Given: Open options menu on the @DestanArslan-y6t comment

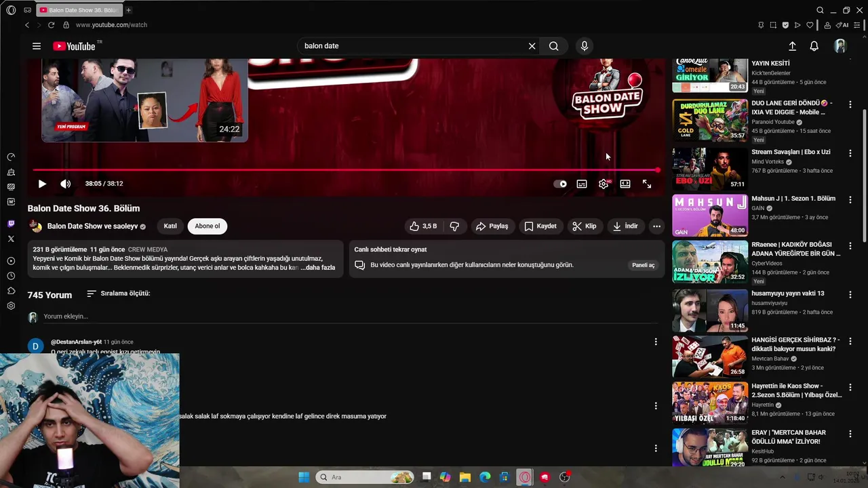Looking at the screenshot, I should coord(656,342).
